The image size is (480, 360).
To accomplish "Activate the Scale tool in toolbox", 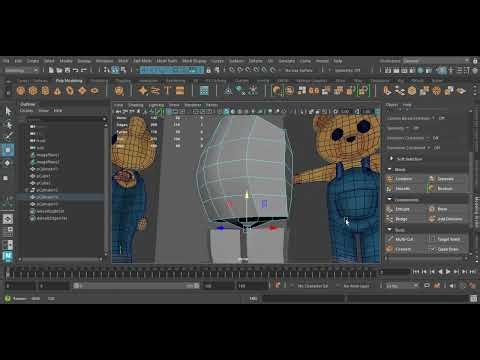I will [6, 178].
